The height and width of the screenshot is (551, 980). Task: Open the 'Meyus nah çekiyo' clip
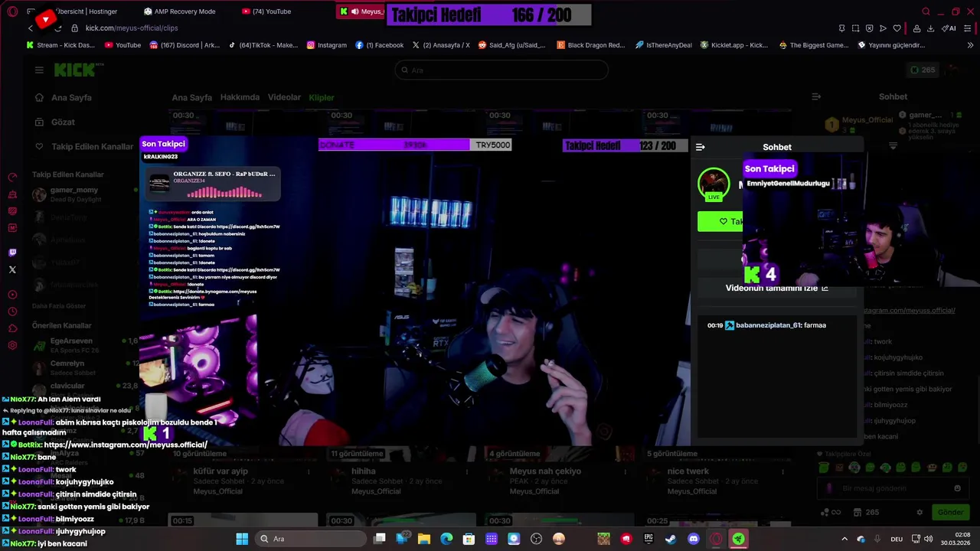[x=545, y=471]
